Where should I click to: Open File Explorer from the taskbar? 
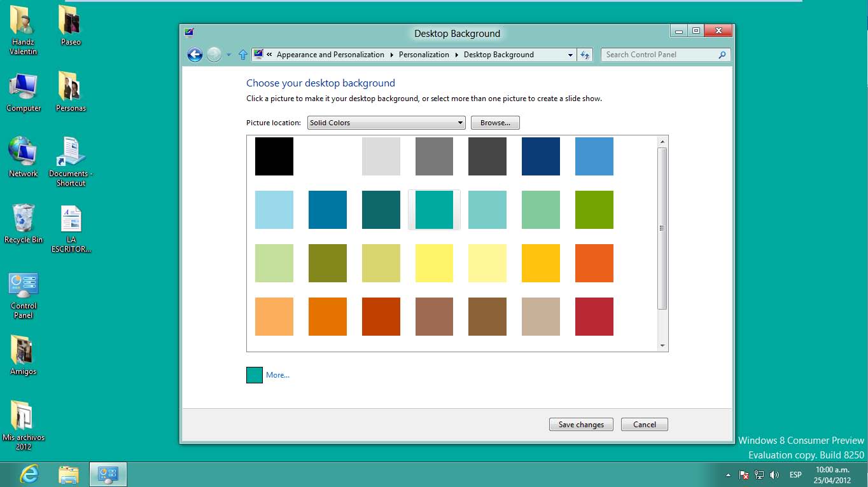[69, 474]
